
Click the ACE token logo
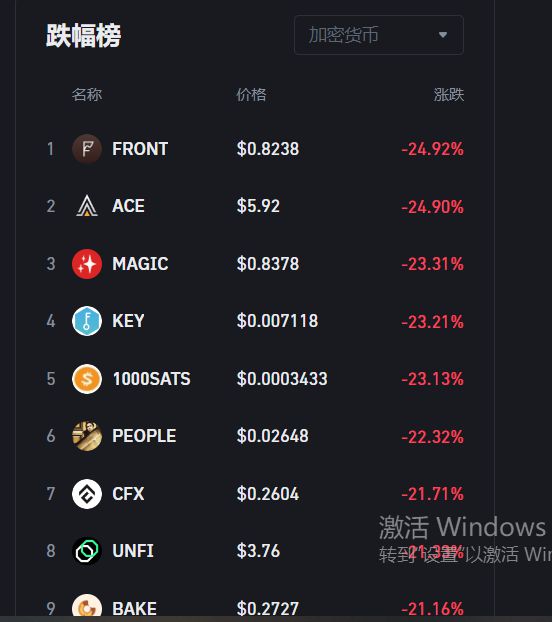click(87, 206)
